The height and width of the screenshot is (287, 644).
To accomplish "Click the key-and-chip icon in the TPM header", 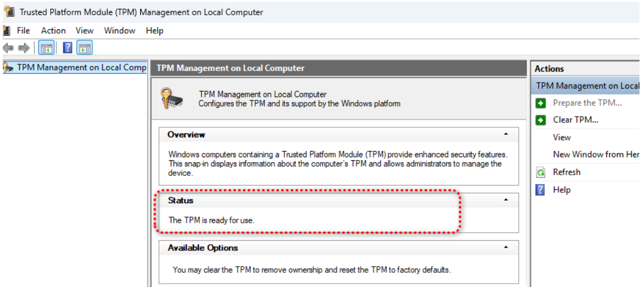I will click(x=171, y=99).
